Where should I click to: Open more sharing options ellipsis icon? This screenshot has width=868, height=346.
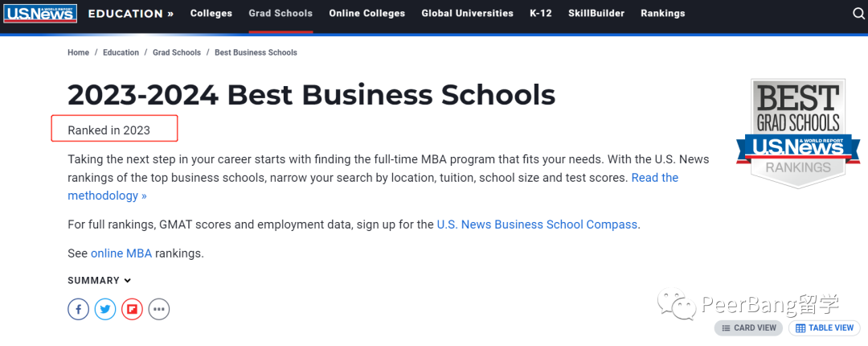(159, 309)
